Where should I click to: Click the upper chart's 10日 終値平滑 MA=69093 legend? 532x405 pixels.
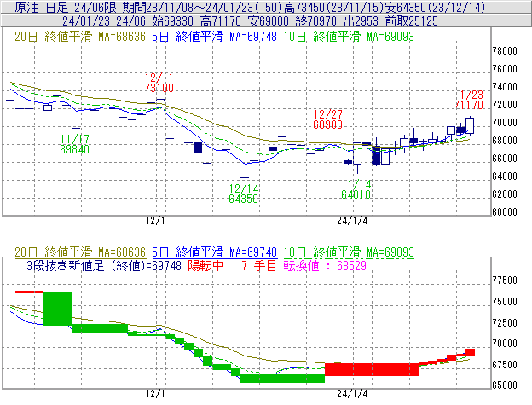click(x=349, y=37)
